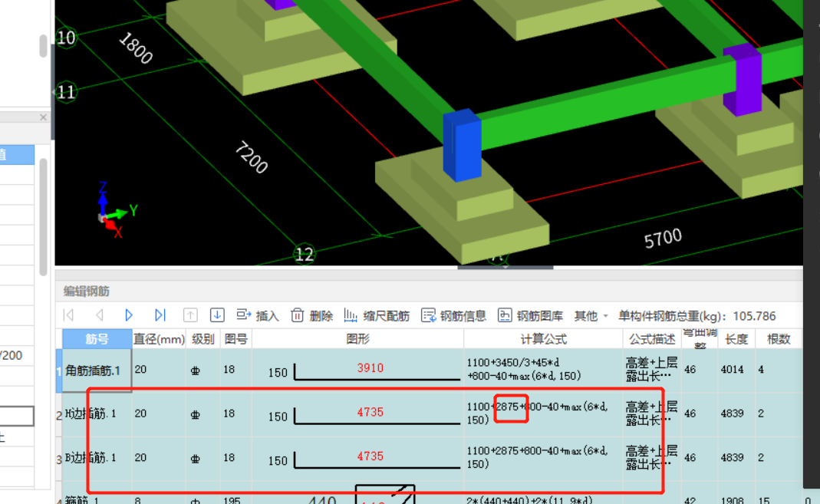Expand 其他 dropdown menu

click(591, 316)
